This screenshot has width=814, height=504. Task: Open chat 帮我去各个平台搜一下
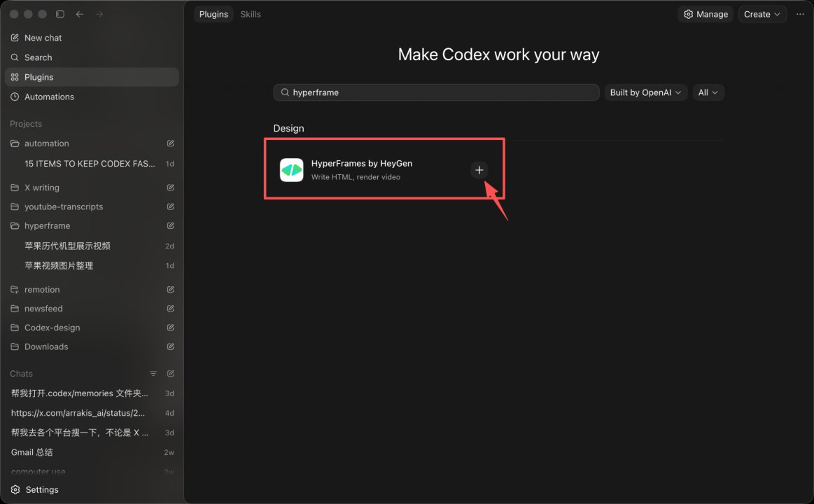[92, 433]
